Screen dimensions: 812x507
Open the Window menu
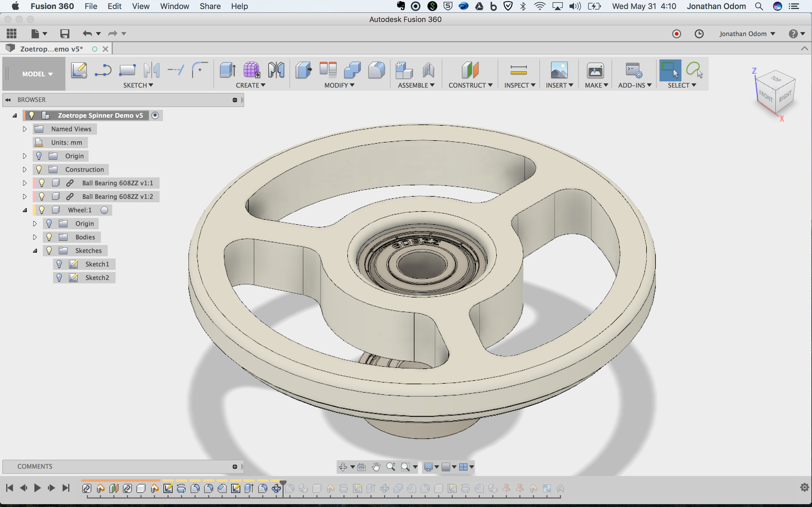coord(175,6)
